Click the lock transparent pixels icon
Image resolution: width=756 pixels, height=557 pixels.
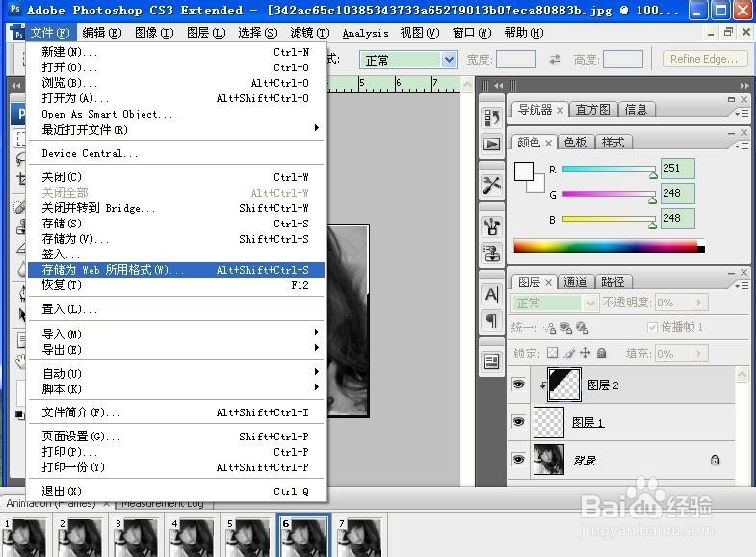point(552,353)
